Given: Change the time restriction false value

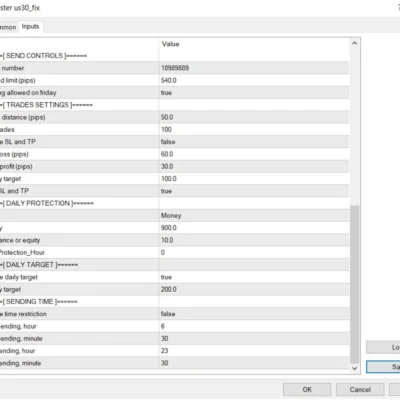Looking at the screenshot, I should (168, 314).
